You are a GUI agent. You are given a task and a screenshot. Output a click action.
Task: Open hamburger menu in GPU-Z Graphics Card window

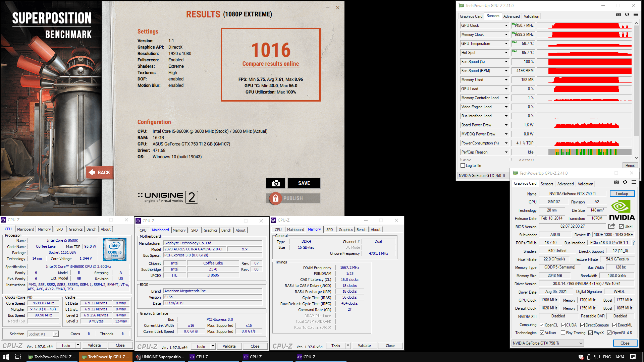(x=634, y=182)
